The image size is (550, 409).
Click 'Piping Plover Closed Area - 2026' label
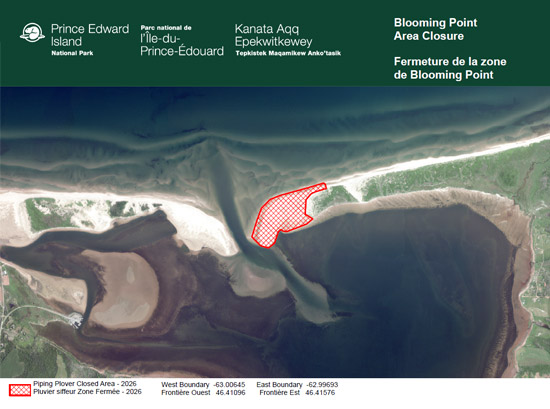pyautogui.click(x=85, y=384)
